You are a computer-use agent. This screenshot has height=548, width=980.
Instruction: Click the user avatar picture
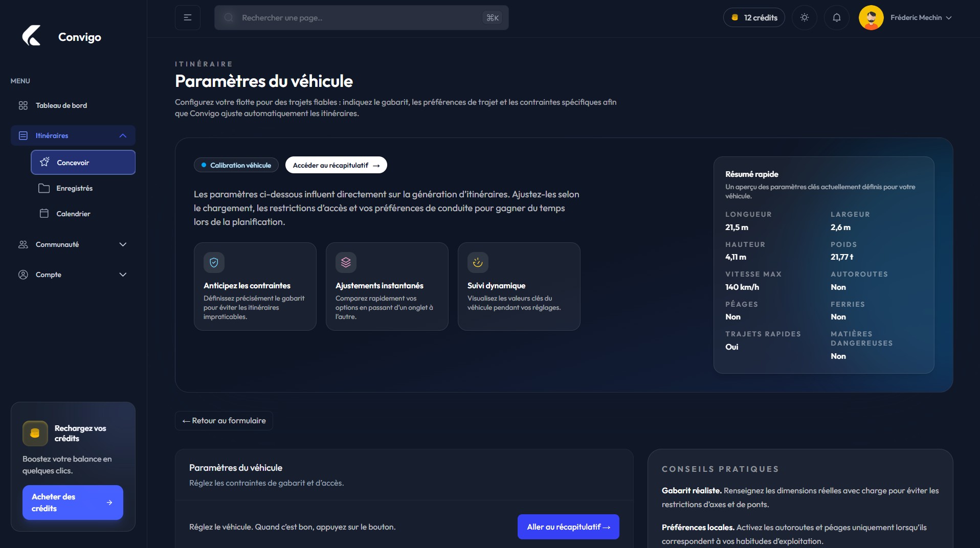pyautogui.click(x=871, y=18)
